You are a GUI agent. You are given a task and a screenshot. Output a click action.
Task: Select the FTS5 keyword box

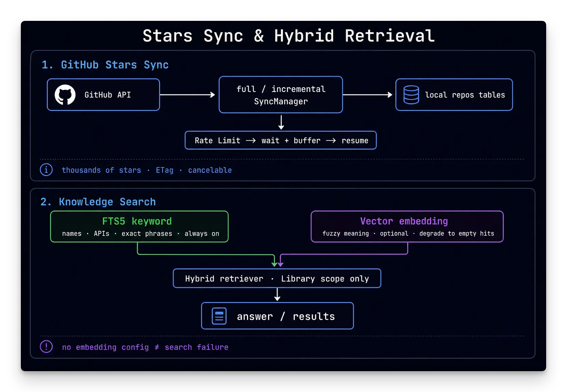[139, 226]
